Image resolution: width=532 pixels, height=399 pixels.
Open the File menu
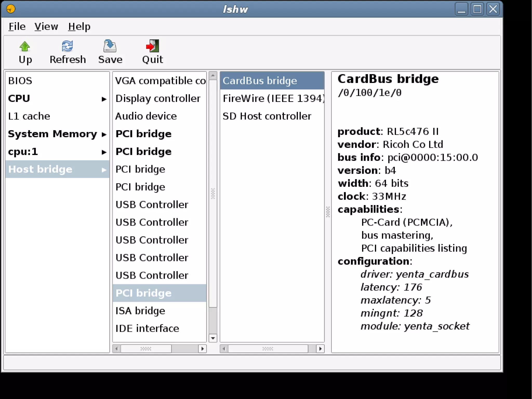(x=17, y=27)
